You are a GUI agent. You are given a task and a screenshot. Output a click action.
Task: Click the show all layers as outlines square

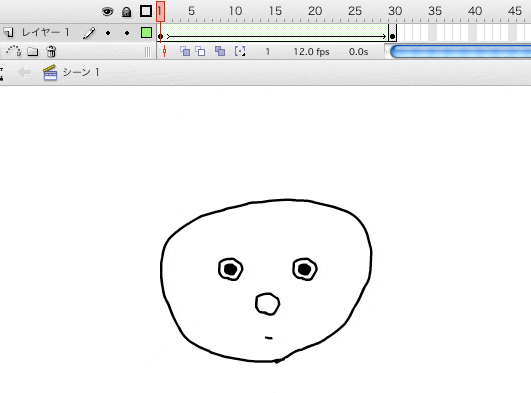(146, 12)
